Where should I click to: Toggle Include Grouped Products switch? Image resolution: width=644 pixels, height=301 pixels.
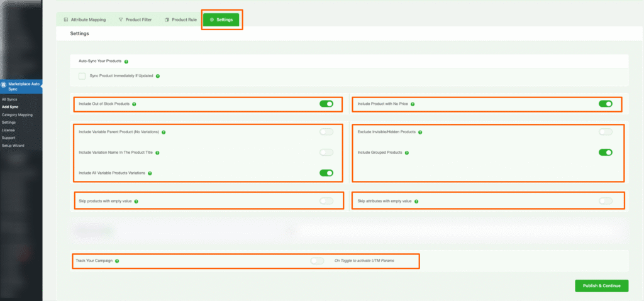(x=606, y=152)
